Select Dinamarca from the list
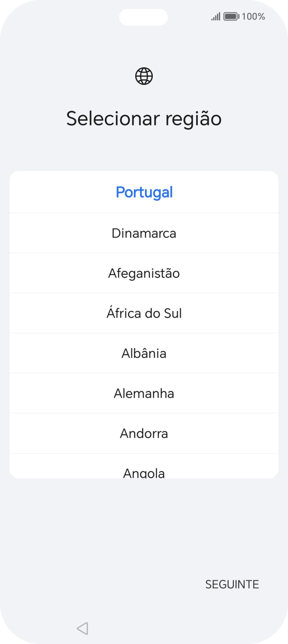288x644 pixels. [144, 233]
